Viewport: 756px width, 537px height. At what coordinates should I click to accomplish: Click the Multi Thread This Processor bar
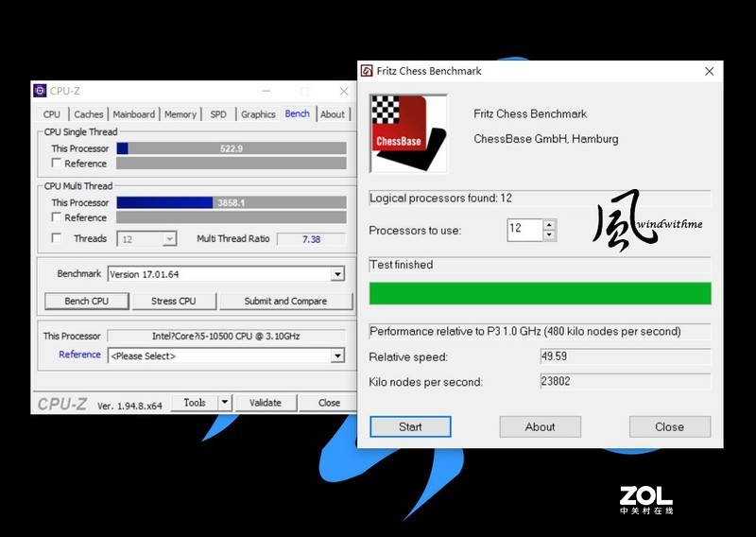click(x=232, y=202)
